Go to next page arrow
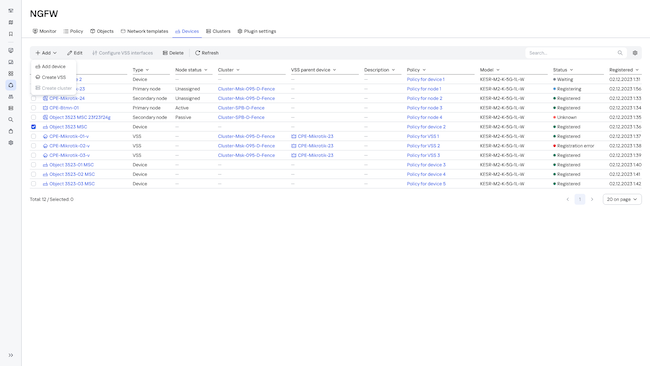 click(x=592, y=199)
